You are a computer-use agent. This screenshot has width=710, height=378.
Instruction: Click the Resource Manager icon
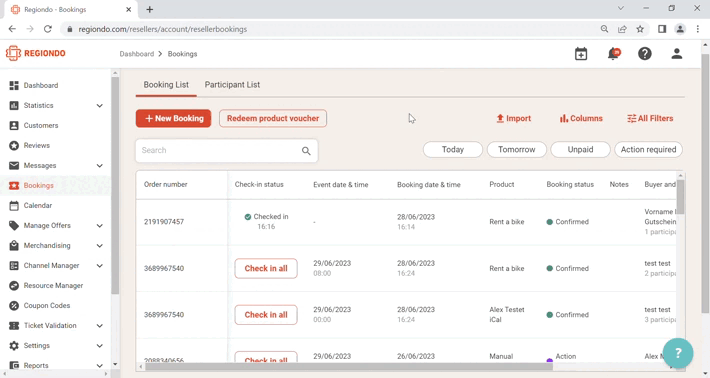pyautogui.click(x=14, y=286)
